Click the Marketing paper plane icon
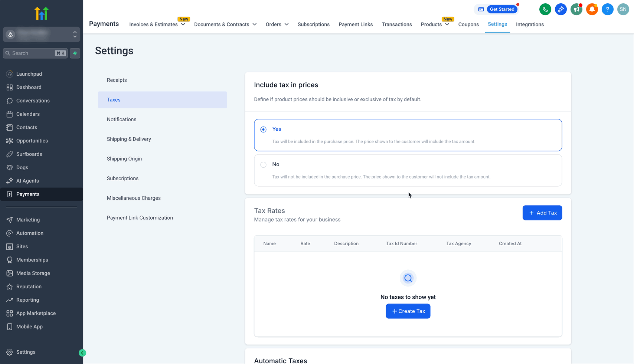 point(10,220)
